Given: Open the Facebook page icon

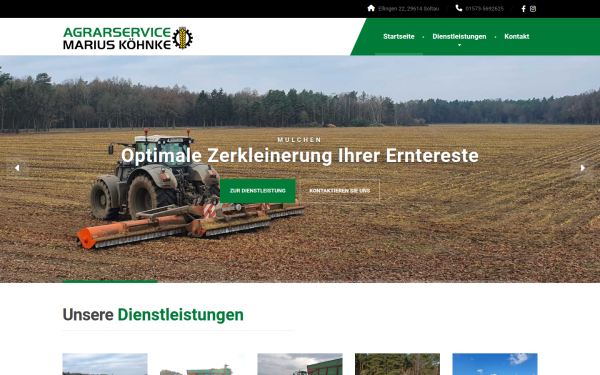Looking at the screenshot, I should [x=523, y=8].
